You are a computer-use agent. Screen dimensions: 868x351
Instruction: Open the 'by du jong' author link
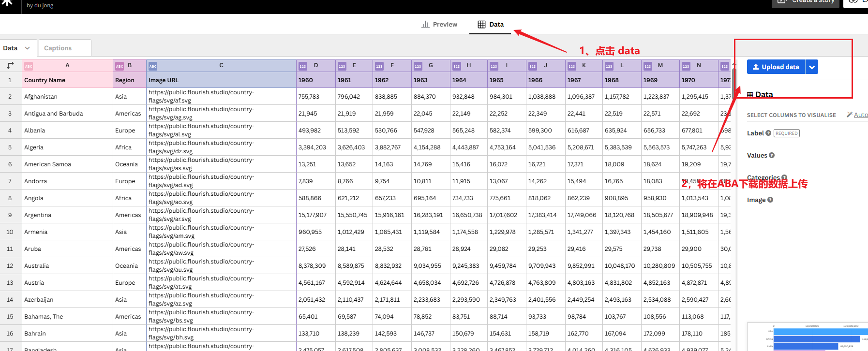[40, 5]
